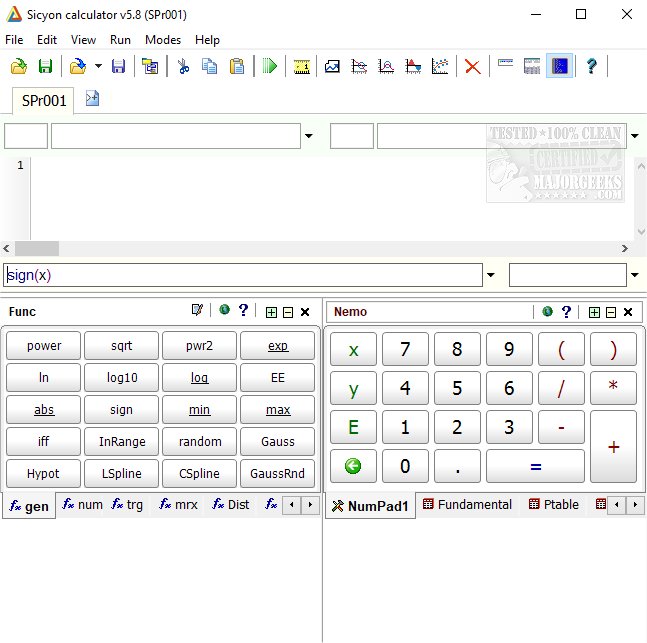The width and height of the screenshot is (647, 643).
Task: Click the red X delete icon
Action: (x=472, y=66)
